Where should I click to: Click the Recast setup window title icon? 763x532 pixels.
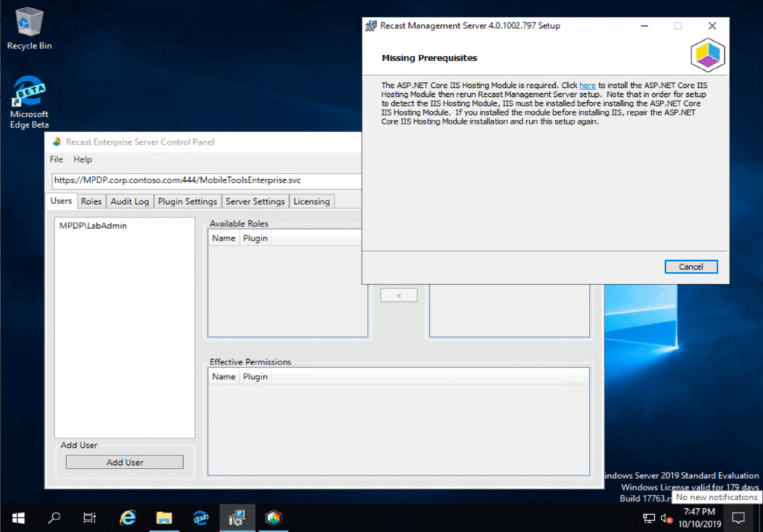371,26
